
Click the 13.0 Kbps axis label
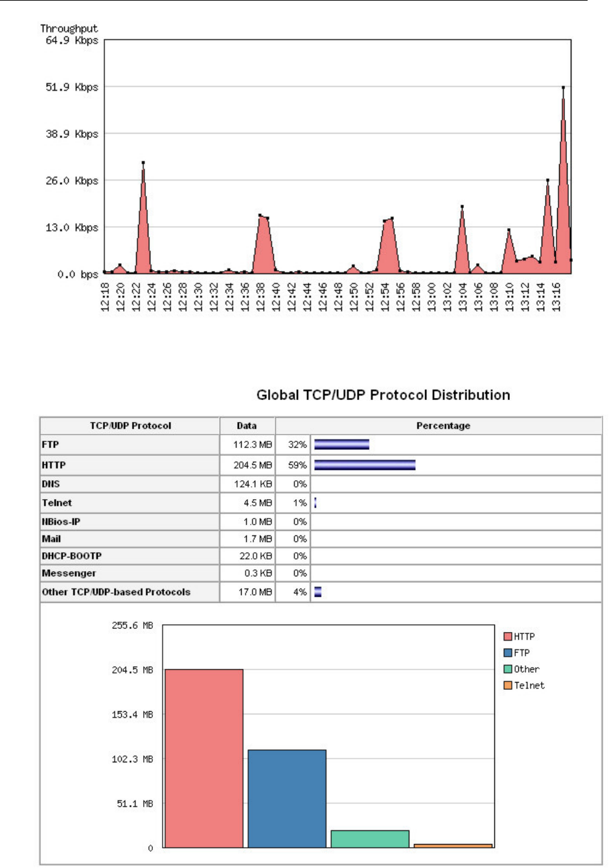(72, 228)
